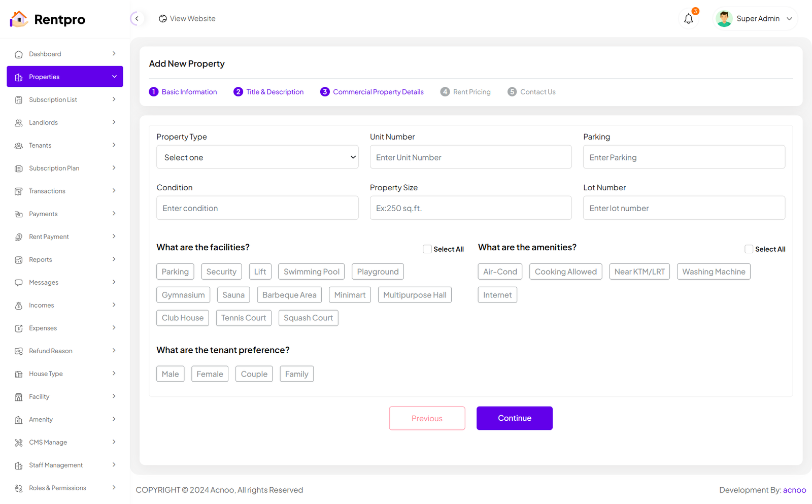Click the Landlords people icon
812x504 pixels.
tap(19, 123)
